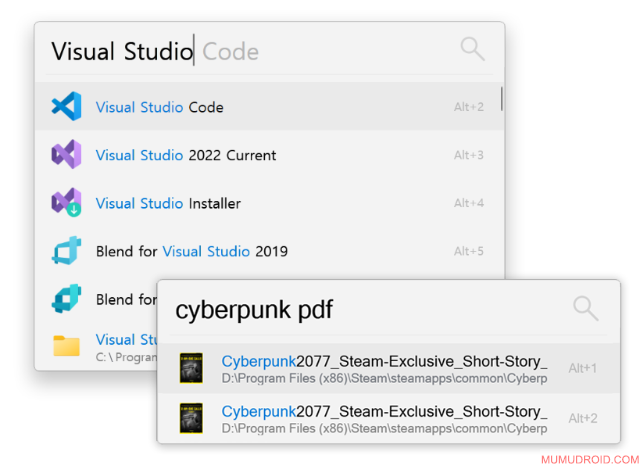Image resolution: width=640 pixels, height=469 pixels.
Task: Select the Visual Studio Code result text
Action: click(x=160, y=107)
